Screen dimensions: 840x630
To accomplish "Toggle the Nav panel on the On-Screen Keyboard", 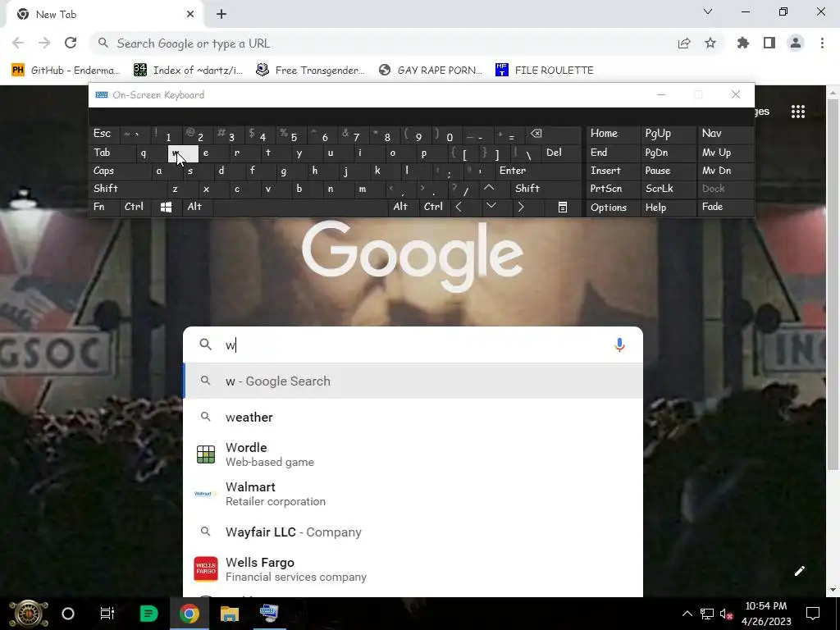I will tap(725, 134).
